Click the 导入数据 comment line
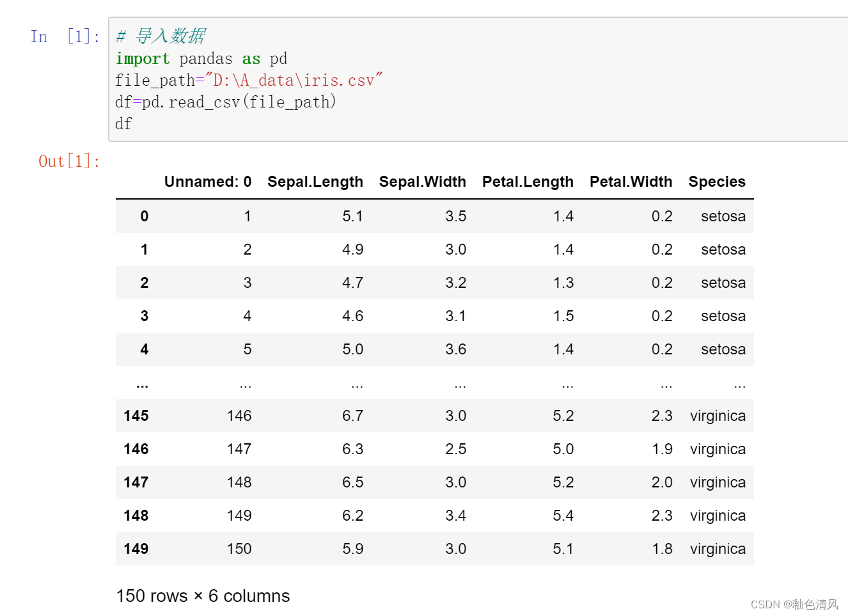This screenshot has width=848, height=616. click(x=161, y=36)
